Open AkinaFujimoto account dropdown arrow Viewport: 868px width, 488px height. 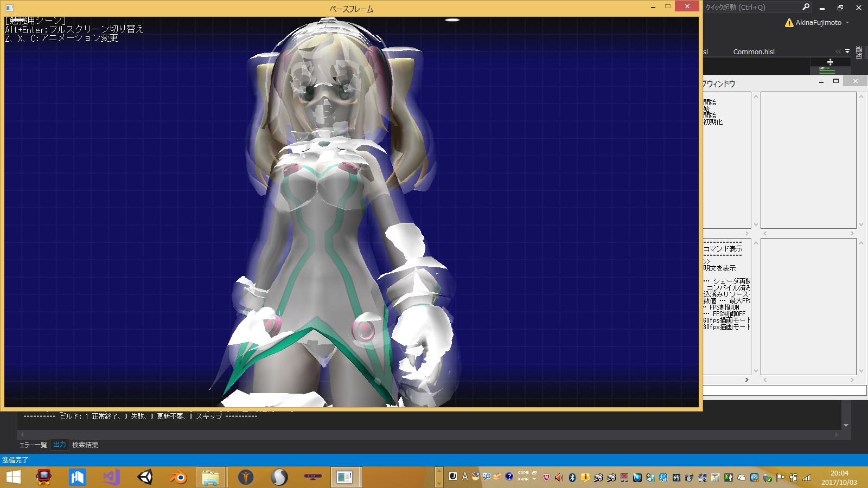(847, 23)
